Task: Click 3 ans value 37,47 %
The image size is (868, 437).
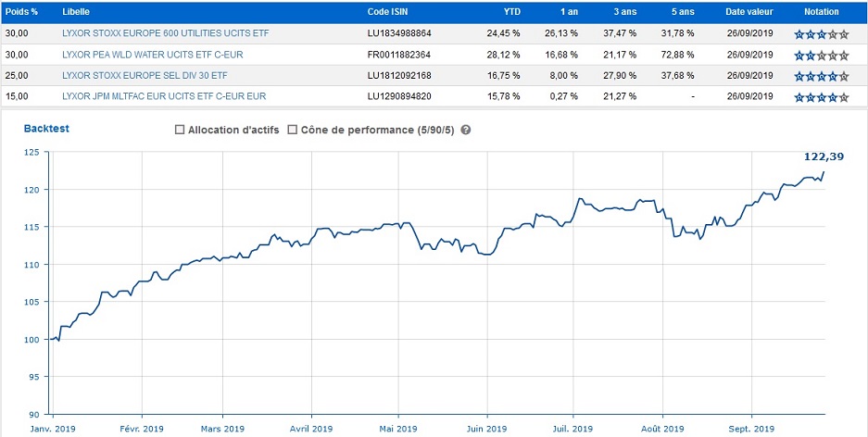Action: click(x=620, y=33)
